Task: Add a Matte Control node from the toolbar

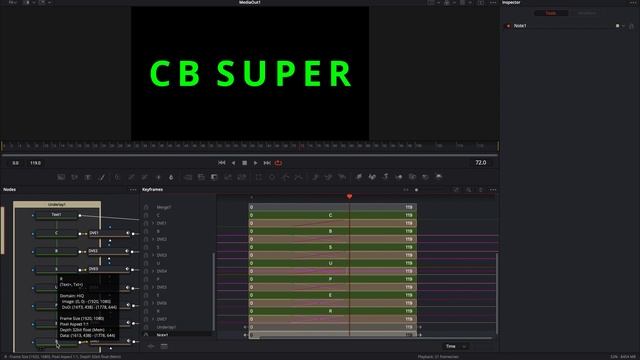Action: 214,177
